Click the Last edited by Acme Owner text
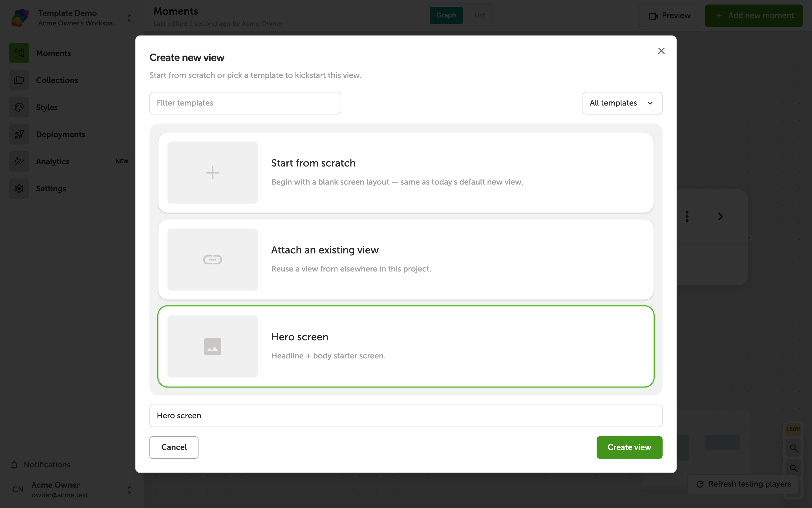The height and width of the screenshot is (508, 812). (218, 24)
